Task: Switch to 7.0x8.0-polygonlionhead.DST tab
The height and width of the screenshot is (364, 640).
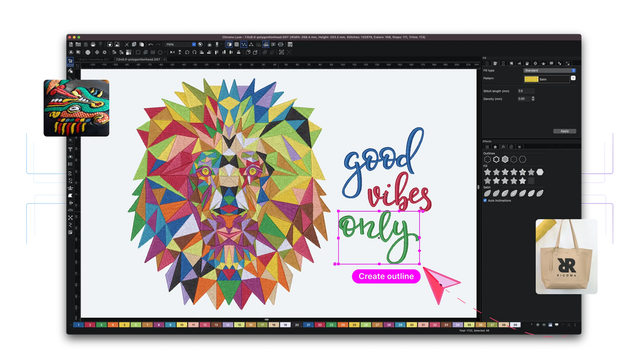Action: [x=138, y=59]
